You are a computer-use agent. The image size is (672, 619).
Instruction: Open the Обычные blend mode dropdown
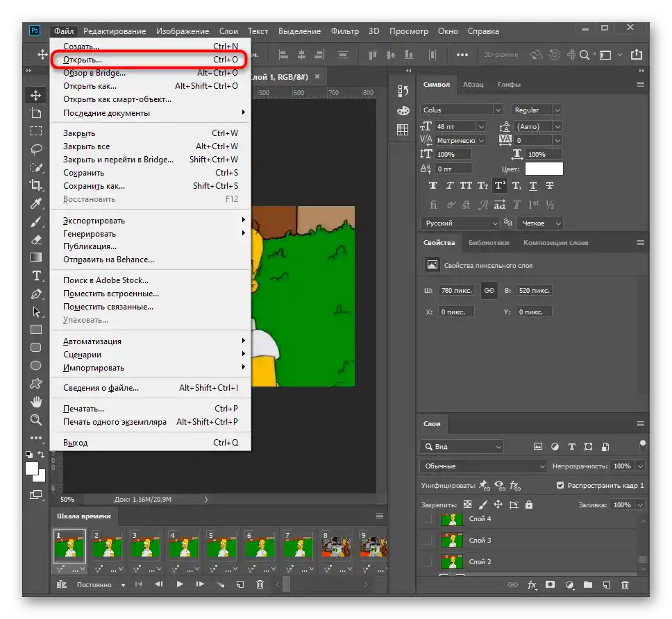coord(483,466)
